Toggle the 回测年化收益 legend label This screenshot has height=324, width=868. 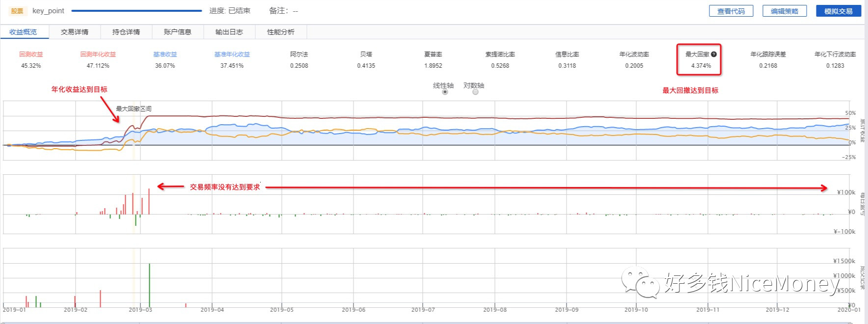98,54
